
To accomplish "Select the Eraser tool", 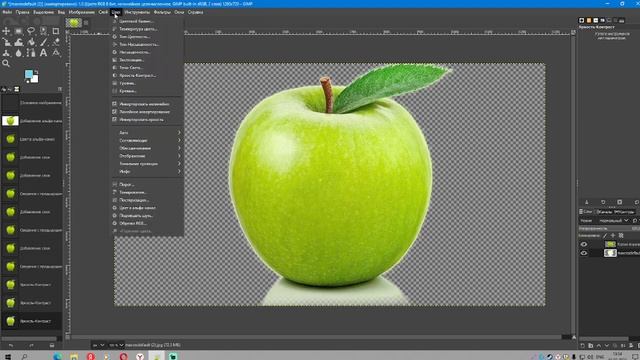I will 56,42.
